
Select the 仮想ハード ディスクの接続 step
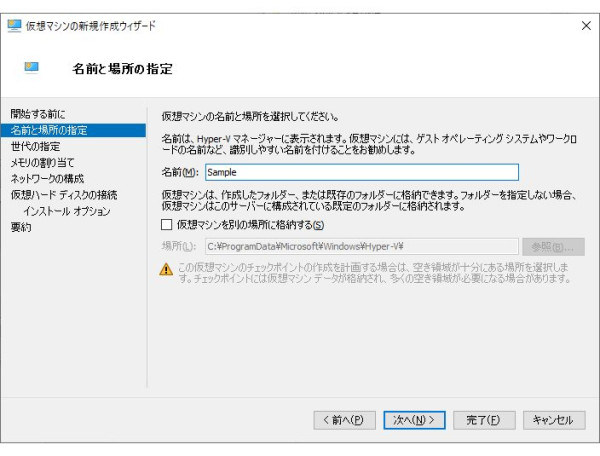click(64, 194)
